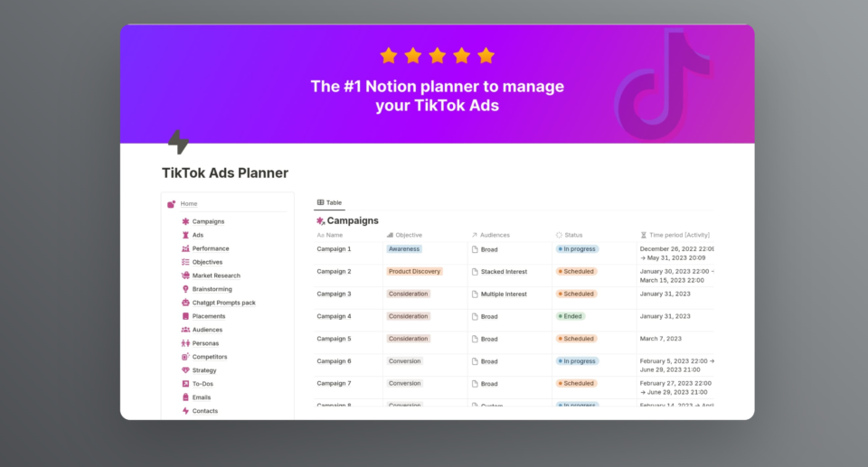Image resolution: width=868 pixels, height=467 pixels.
Task: Click the page icon beside Stacked Interest
Action: click(475, 272)
